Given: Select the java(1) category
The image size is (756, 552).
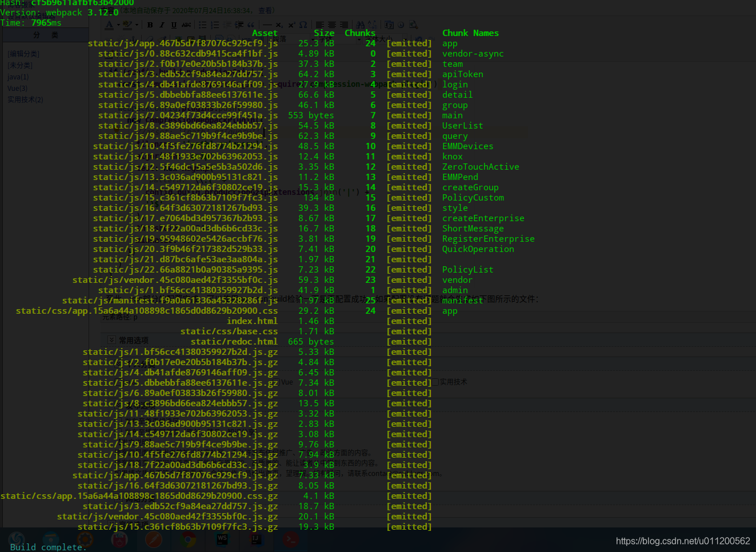Looking at the screenshot, I should pos(18,77).
